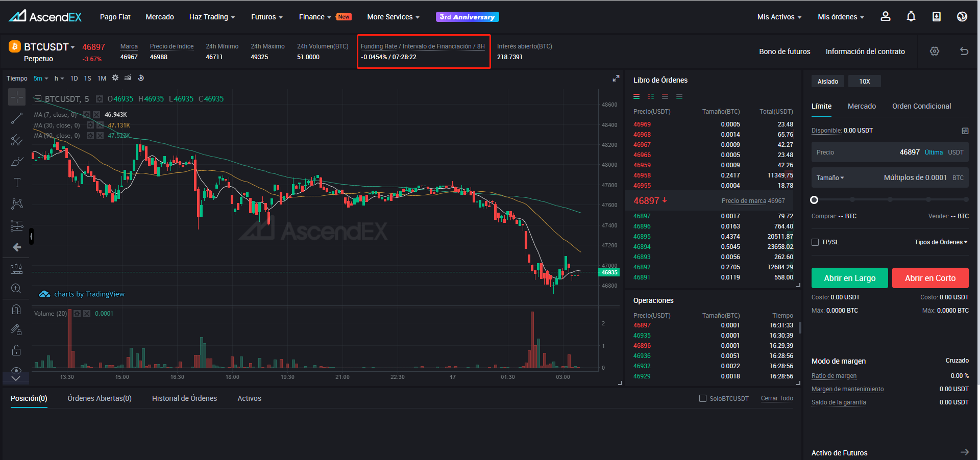
Task: Open Historial de Órdenes tab
Action: pyautogui.click(x=184, y=398)
